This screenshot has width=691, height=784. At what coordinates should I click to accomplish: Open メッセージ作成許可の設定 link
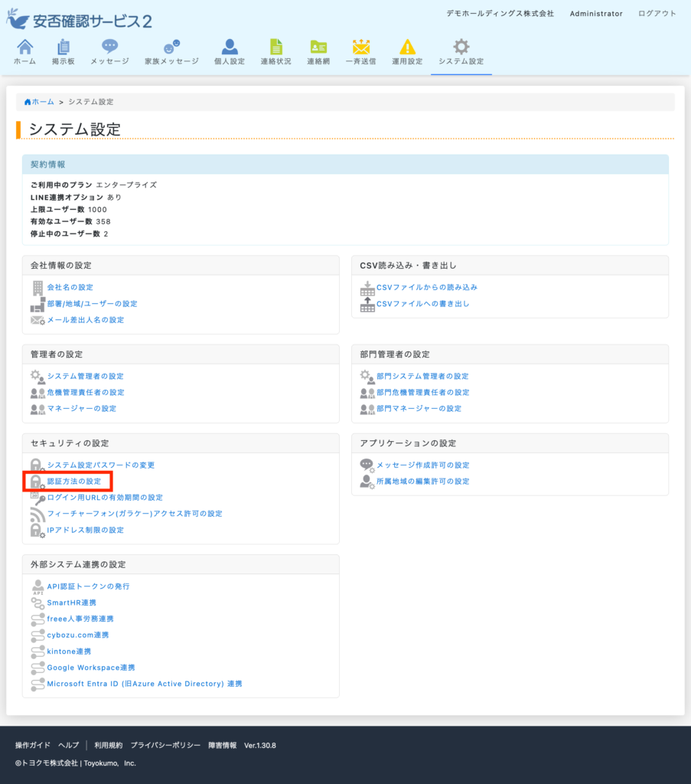[422, 465]
